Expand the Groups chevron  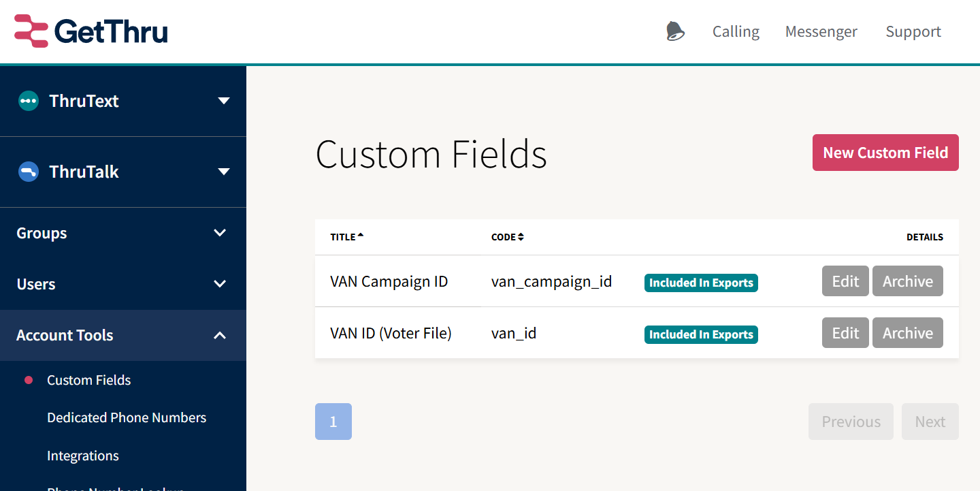(x=220, y=233)
